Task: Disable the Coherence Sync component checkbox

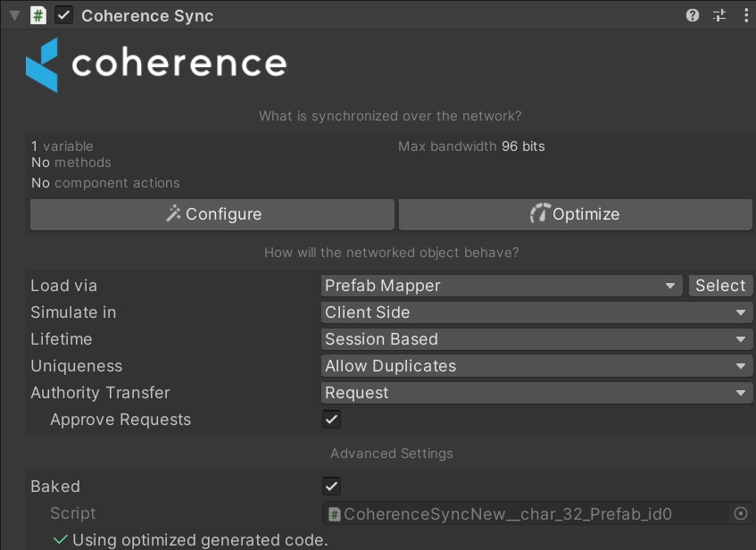Action: click(x=64, y=15)
